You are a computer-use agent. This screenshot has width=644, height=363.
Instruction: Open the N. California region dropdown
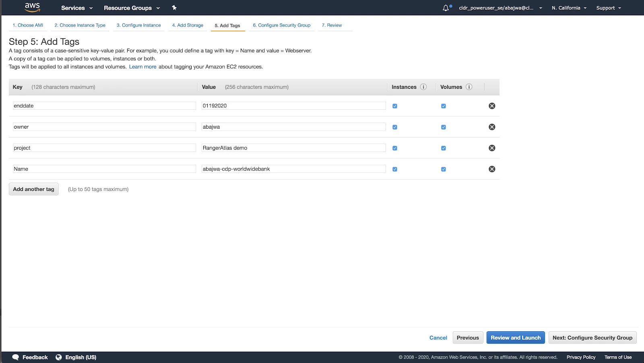569,8
